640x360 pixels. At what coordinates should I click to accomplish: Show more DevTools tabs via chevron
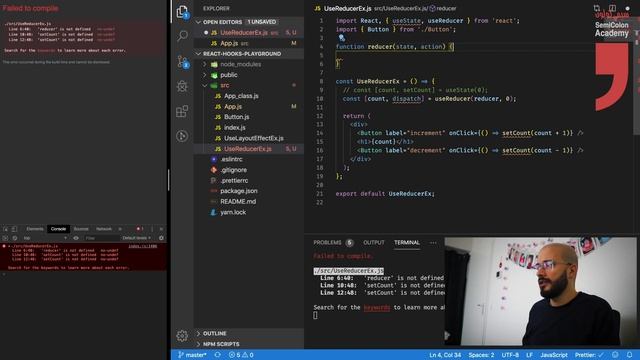[120, 229]
